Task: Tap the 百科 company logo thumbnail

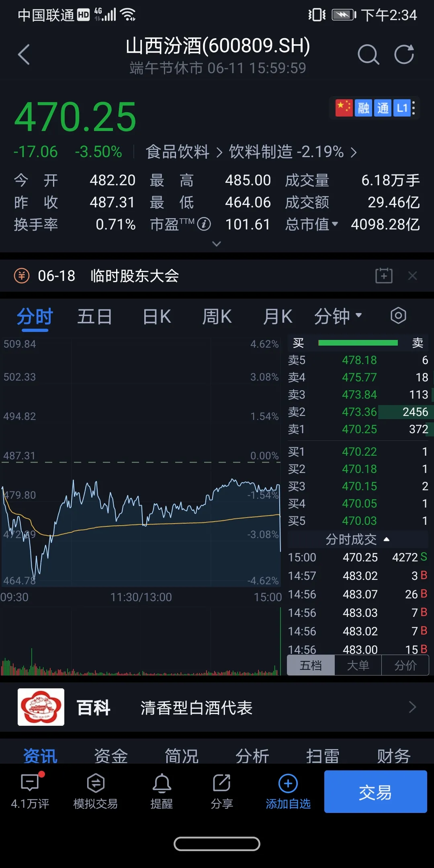Action: 41,707
